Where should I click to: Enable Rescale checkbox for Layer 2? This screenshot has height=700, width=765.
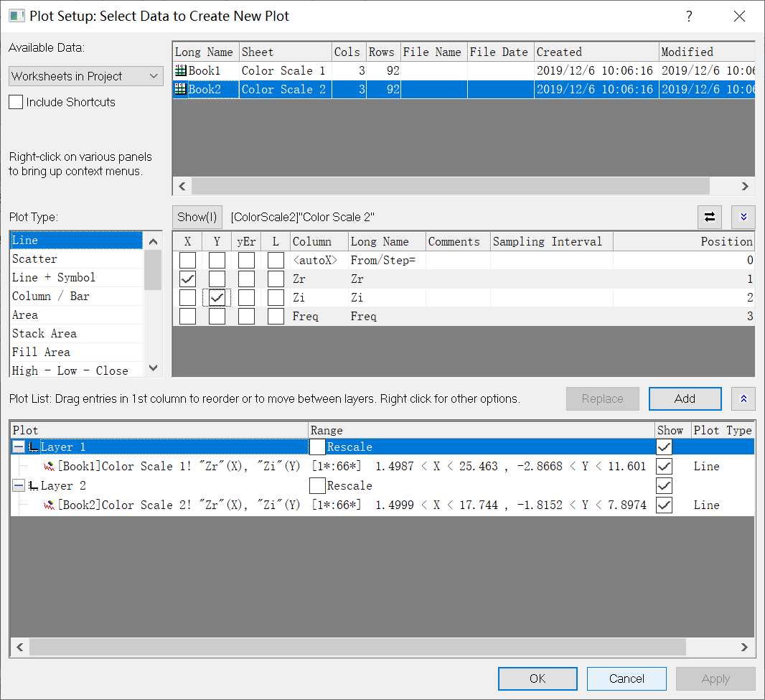pos(318,486)
